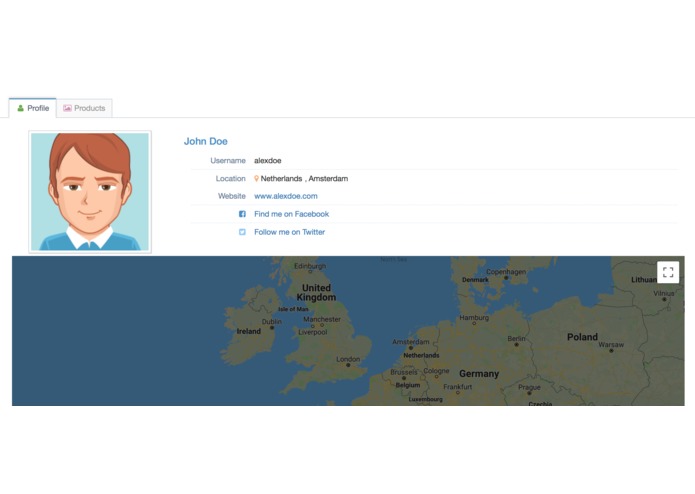The image size is (695, 494).
Task: Click Denmark label on map
Action: pyautogui.click(x=475, y=280)
